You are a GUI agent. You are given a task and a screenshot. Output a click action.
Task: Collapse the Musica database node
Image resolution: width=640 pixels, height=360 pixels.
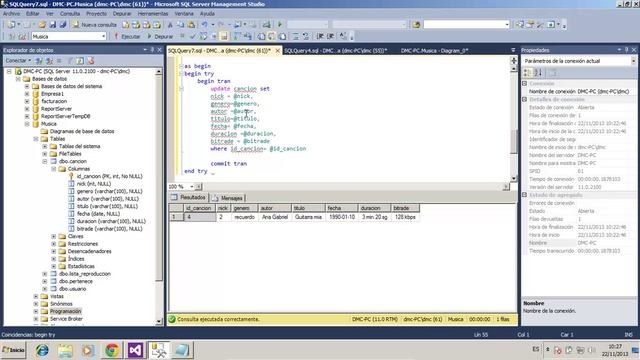click(27, 124)
